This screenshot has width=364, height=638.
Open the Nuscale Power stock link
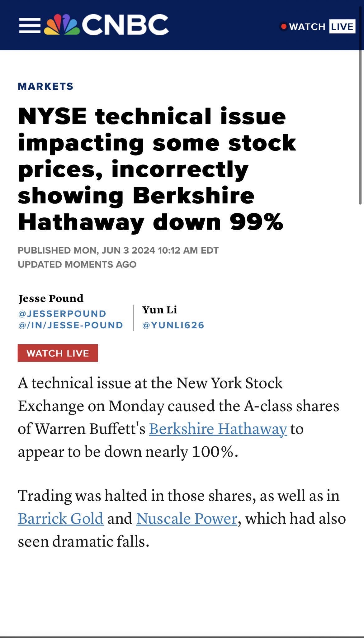click(187, 519)
